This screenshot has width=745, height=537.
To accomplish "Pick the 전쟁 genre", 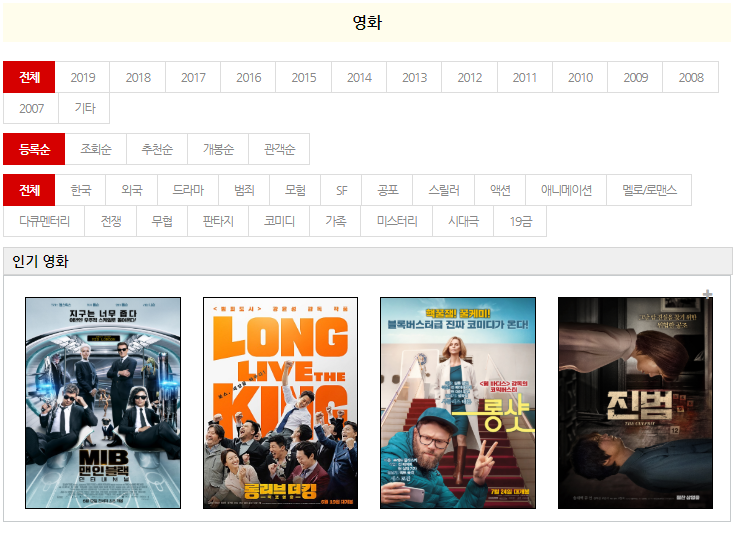I will (111, 221).
